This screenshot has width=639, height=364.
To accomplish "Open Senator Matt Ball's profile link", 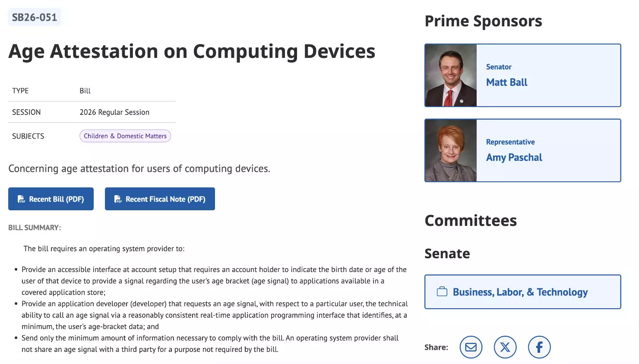I will point(506,82).
